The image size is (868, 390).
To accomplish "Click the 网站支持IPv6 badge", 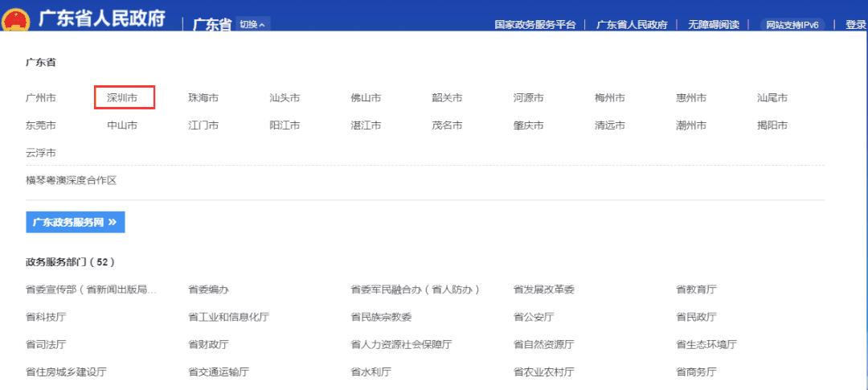I will 792,25.
